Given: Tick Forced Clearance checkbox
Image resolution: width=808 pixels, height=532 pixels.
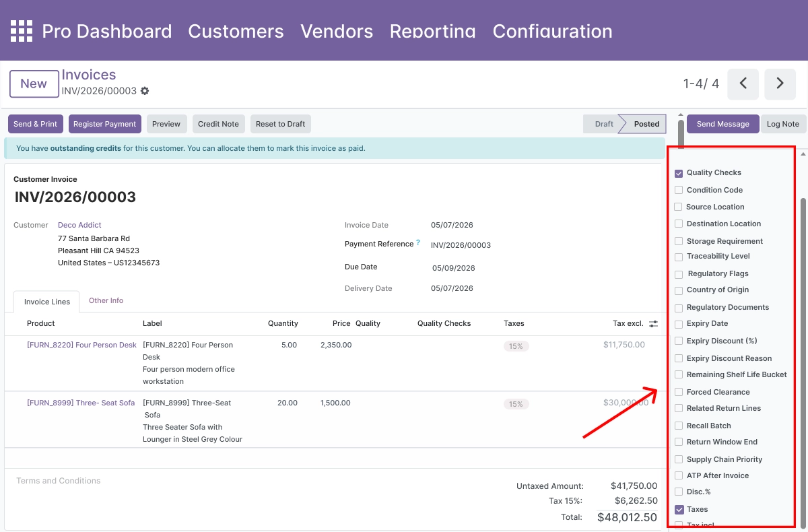Looking at the screenshot, I should coord(679,392).
